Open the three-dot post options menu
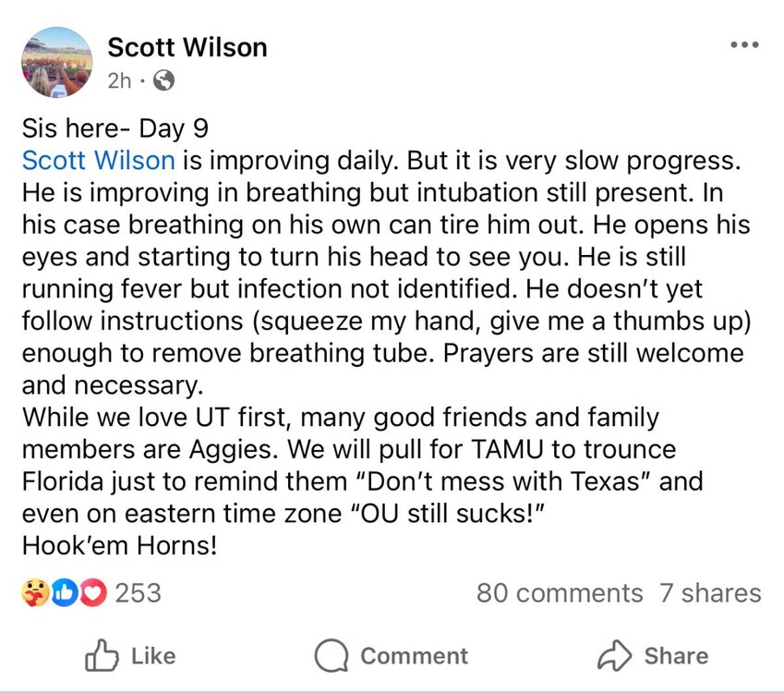784x693 pixels. click(x=744, y=45)
